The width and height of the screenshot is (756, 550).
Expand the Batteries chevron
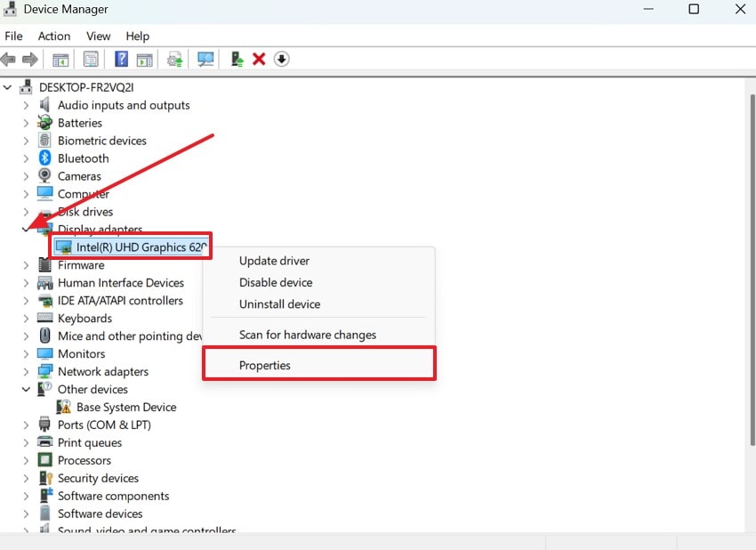(x=26, y=123)
